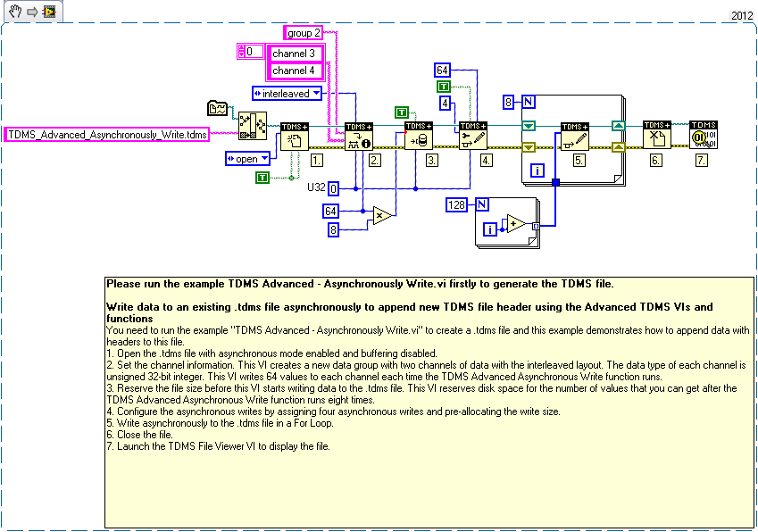Click the step label 6.

656,161
